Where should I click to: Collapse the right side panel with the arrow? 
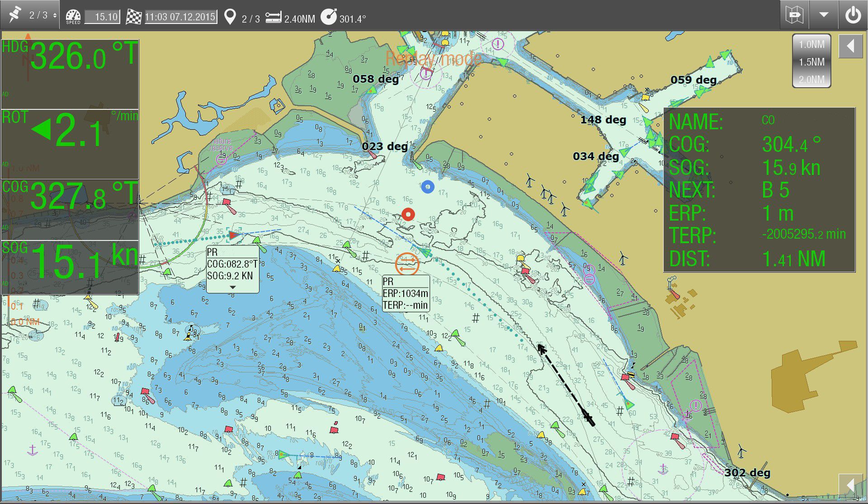[850, 47]
